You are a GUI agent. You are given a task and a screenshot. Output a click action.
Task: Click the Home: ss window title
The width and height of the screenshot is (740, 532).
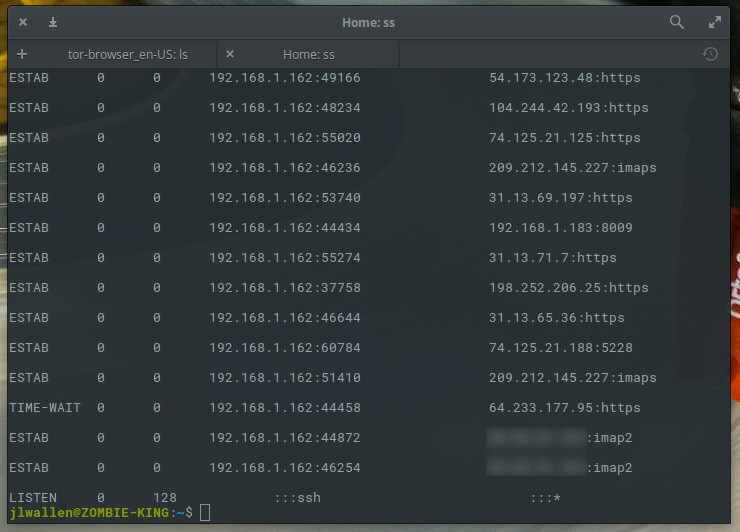[369, 22]
